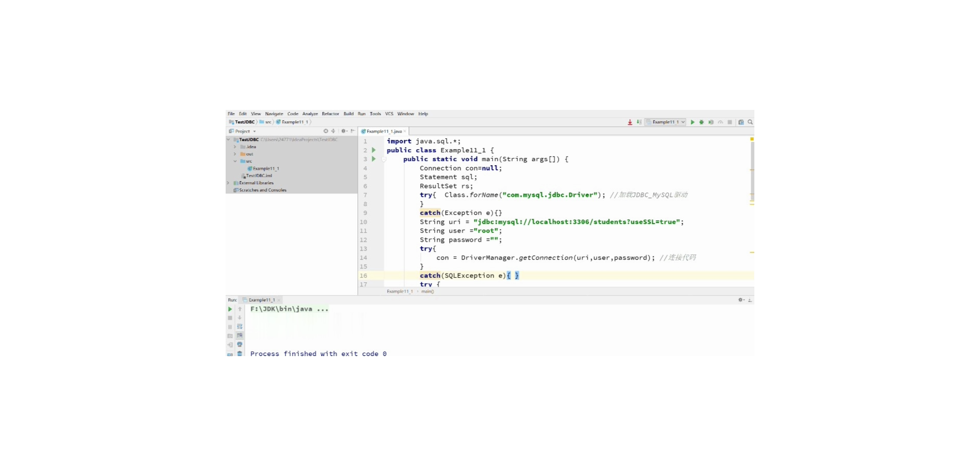Viewport: 980px width, 466px height.
Task: Open the VCS menu
Action: click(x=389, y=114)
